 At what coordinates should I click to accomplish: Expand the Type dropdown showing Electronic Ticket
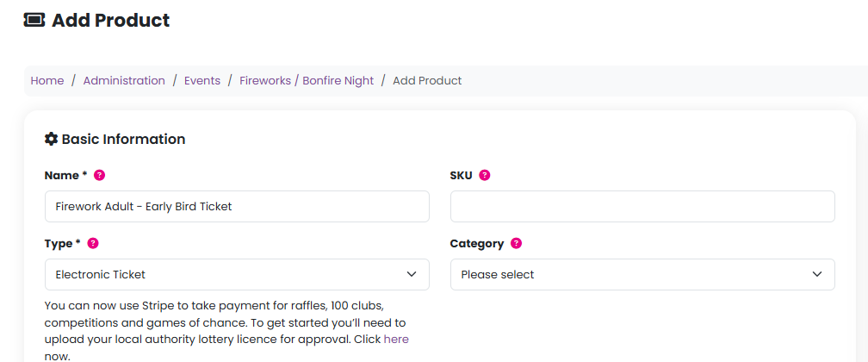pyautogui.click(x=237, y=274)
